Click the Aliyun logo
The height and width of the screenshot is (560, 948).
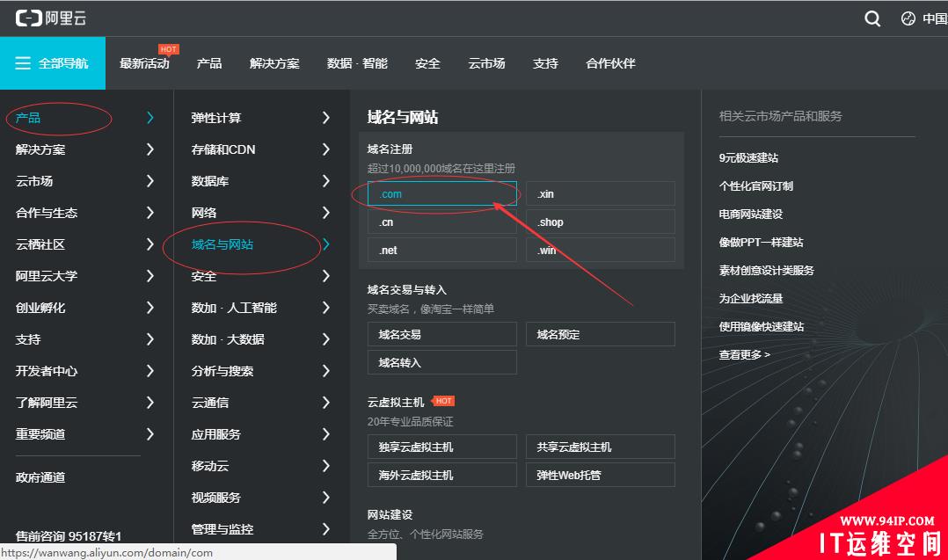pos(51,18)
